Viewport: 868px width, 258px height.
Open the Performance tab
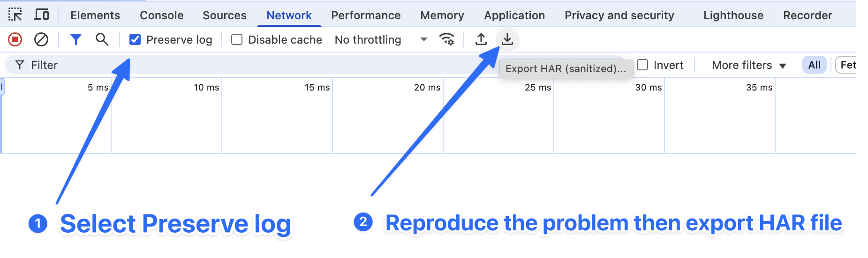[x=366, y=15]
